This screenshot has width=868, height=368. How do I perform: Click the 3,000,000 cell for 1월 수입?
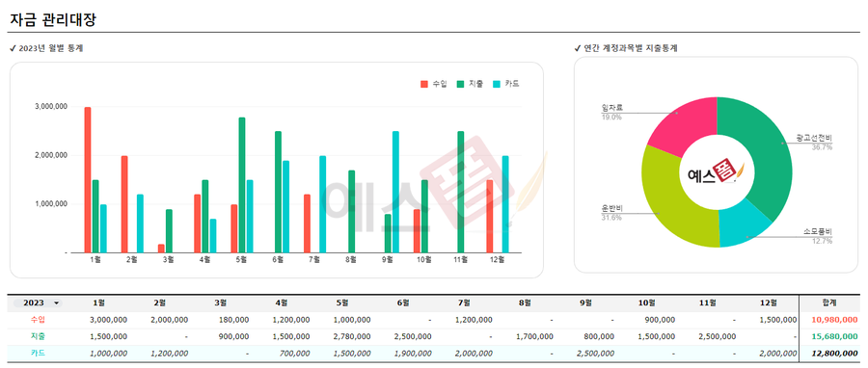[x=108, y=320]
